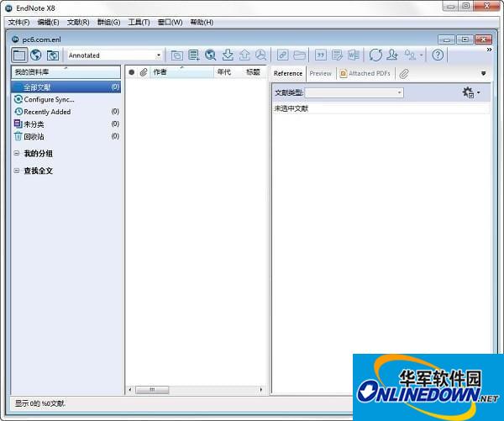Image resolution: width=504 pixels, height=421 pixels.
Task: Click the Insert Citation quote icon
Action: [x=321, y=55]
